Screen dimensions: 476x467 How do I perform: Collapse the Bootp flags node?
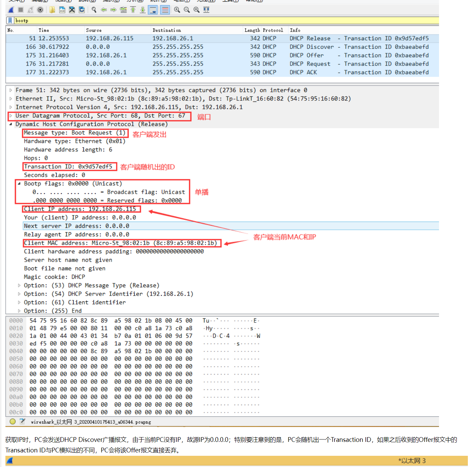coord(19,184)
